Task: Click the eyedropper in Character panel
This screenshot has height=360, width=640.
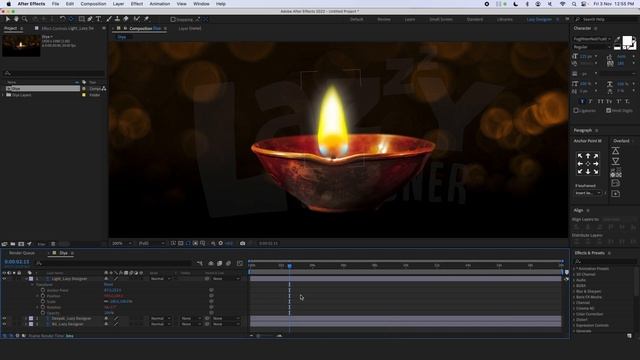Action: [x=617, y=39]
